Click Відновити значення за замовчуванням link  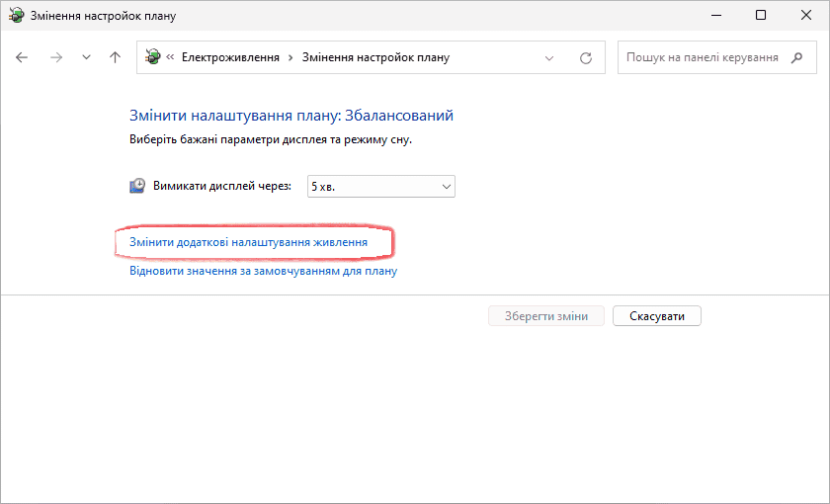coord(263,271)
